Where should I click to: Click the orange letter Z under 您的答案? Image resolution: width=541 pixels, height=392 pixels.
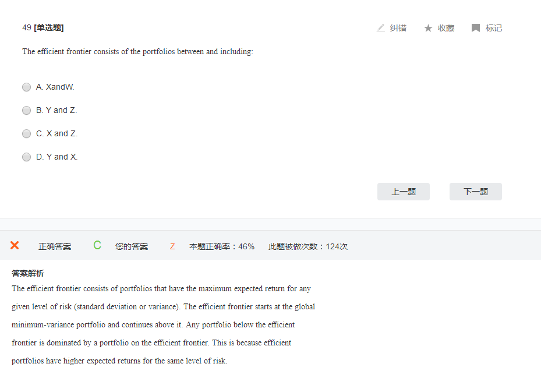(x=172, y=246)
